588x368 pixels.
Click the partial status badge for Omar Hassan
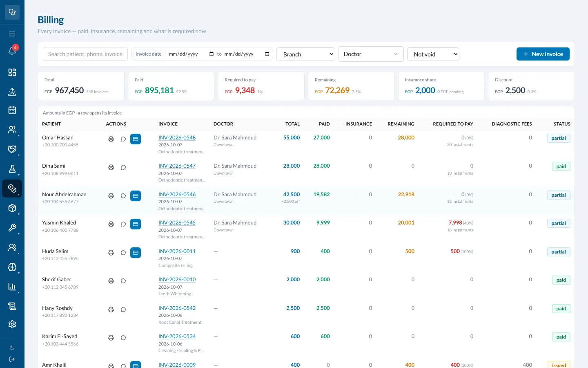point(559,138)
